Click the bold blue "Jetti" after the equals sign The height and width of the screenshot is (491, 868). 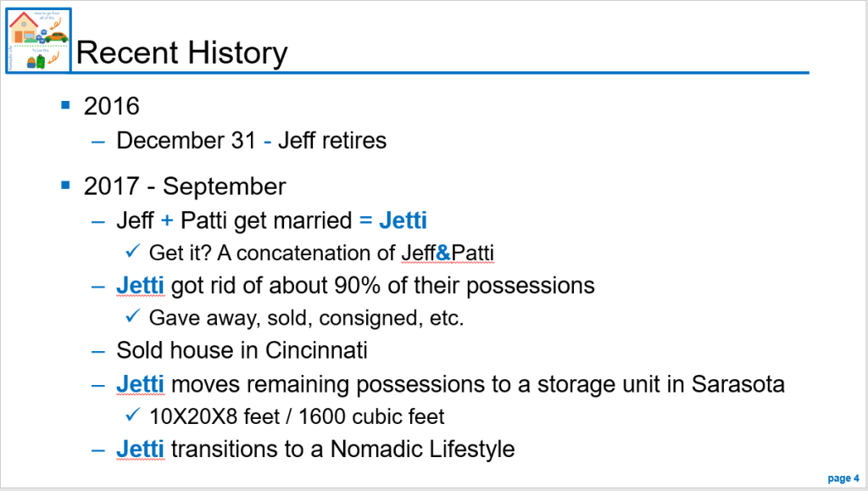[x=403, y=220]
